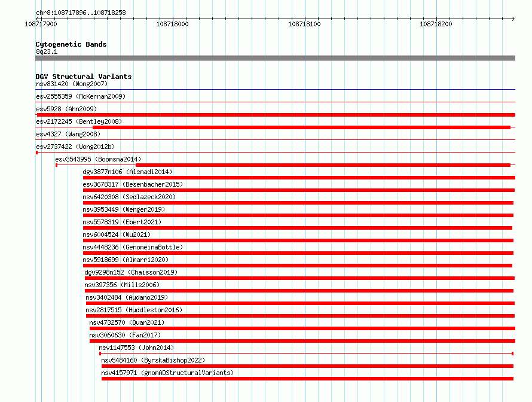Click the red nsv3953449 variant bar
The height and width of the screenshot is (402, 532).
point(298,215)
